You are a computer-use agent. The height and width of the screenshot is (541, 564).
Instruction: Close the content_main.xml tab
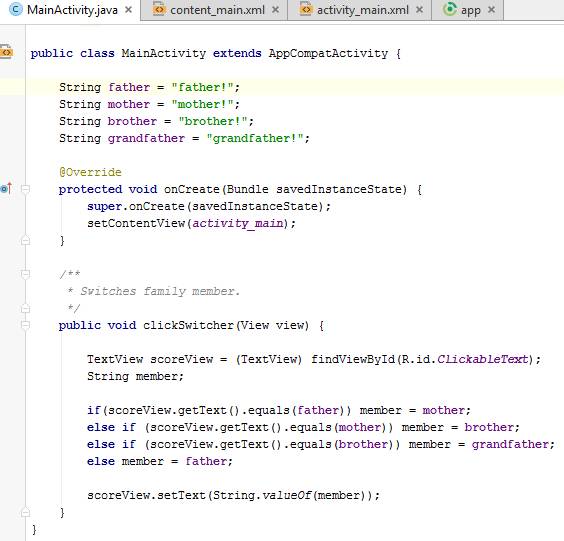tap(275, 10)
